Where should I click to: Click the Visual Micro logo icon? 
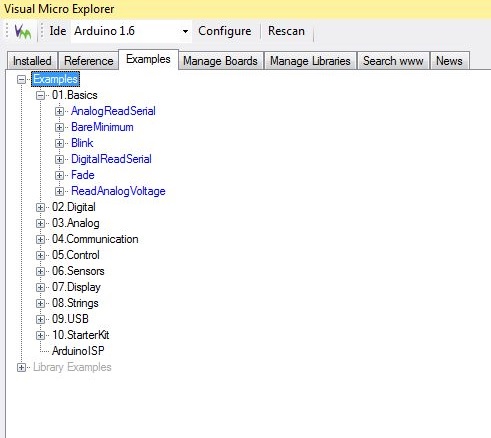click(x=23, y=32)
